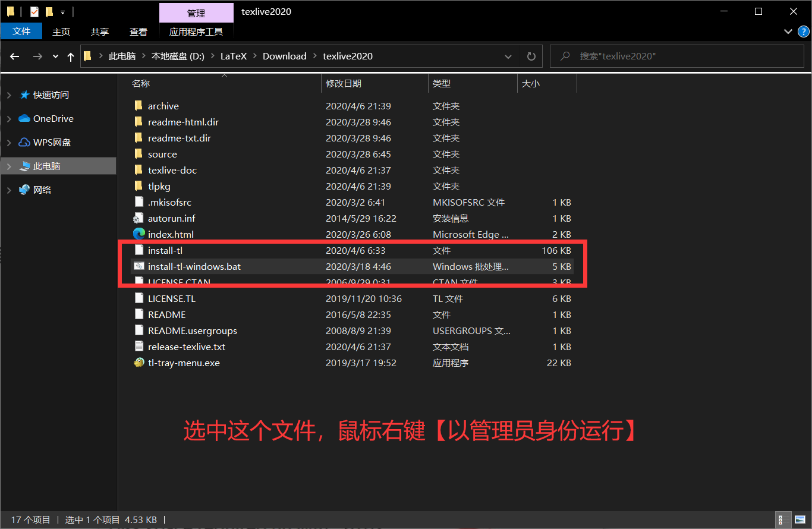
Task: Click the README.usergroups file icon
Action: tap(139, 330)
